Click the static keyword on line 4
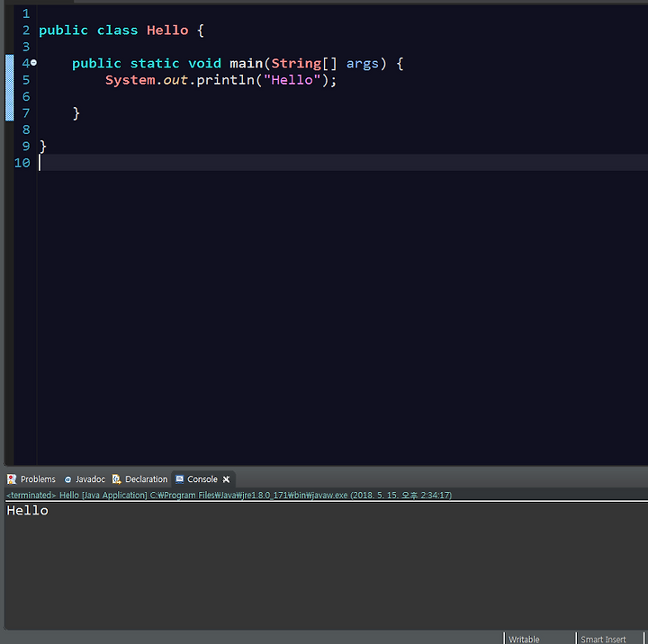648x644 pixels. [x=155, y=63]
